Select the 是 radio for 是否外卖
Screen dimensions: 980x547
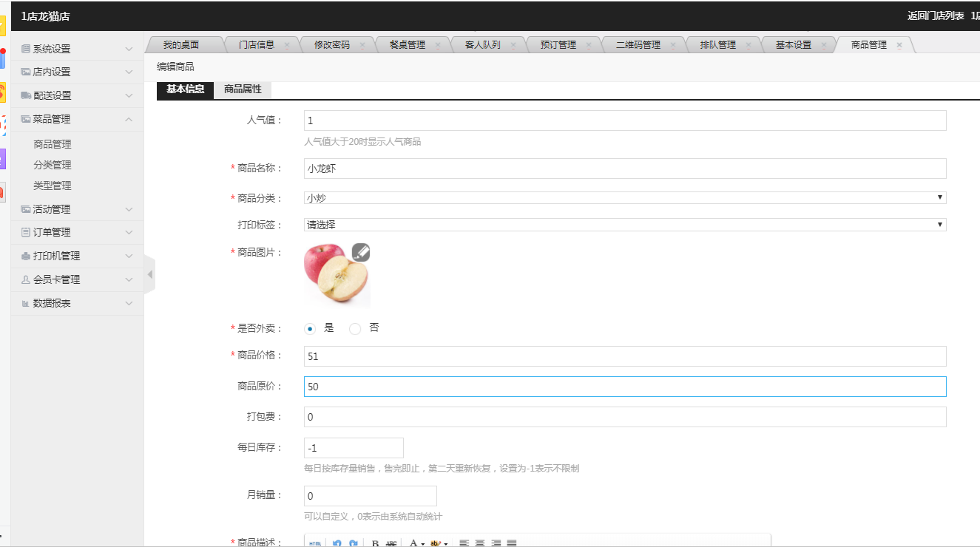coord(310,328)
